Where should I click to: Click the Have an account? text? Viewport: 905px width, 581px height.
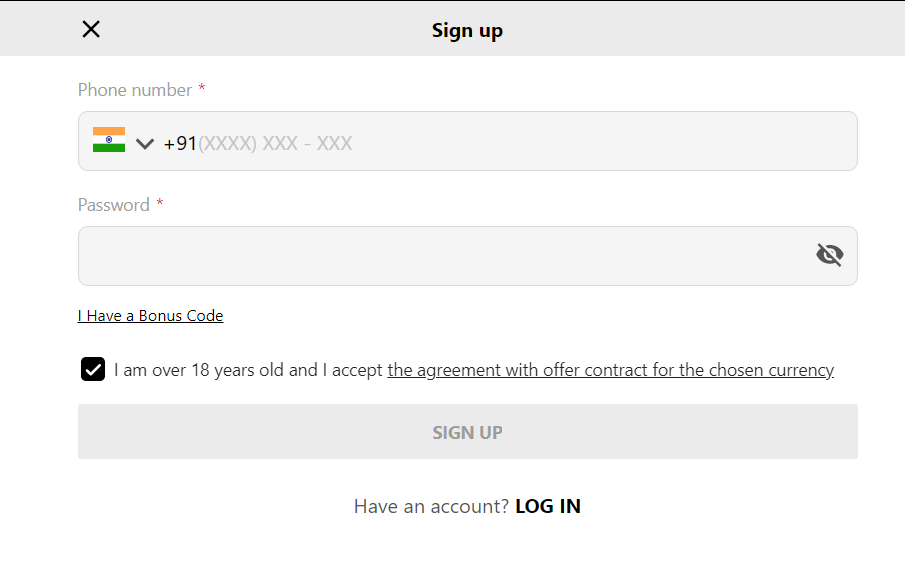point(431,506)
